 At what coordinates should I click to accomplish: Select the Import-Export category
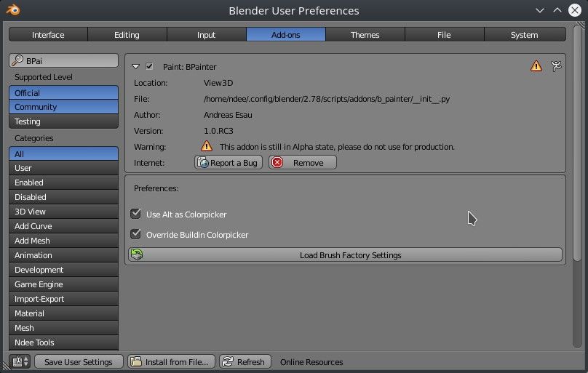(63, 299)
